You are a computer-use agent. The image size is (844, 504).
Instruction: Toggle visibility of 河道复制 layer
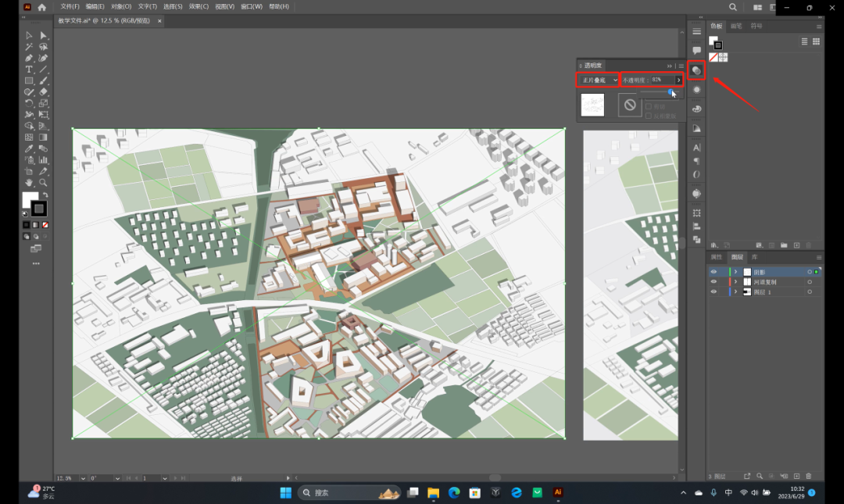(713, 281)
